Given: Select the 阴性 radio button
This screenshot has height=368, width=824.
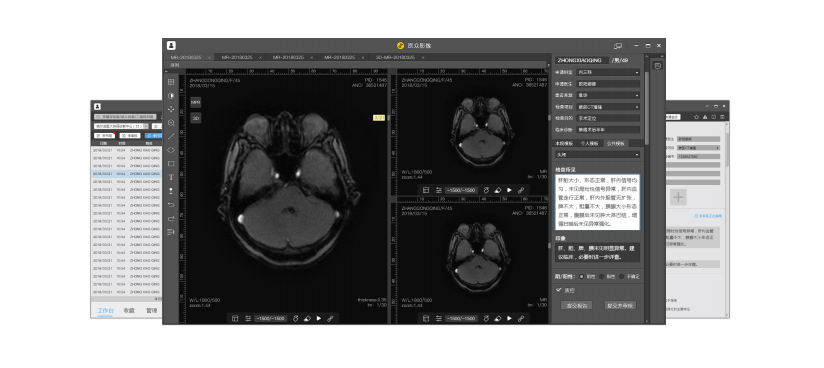Looking at the screenshot, I should click(582, 276).
